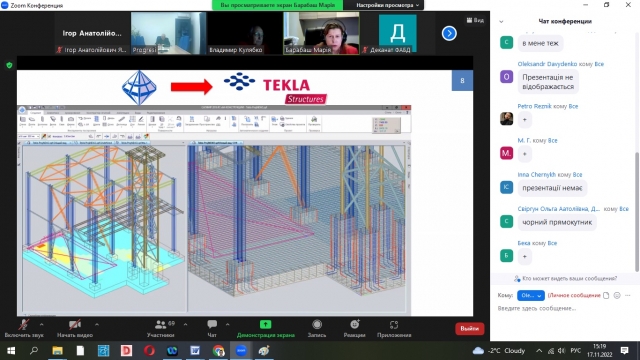Change layout with the Вид button
The image size is (640, 360).
(475, 20)
